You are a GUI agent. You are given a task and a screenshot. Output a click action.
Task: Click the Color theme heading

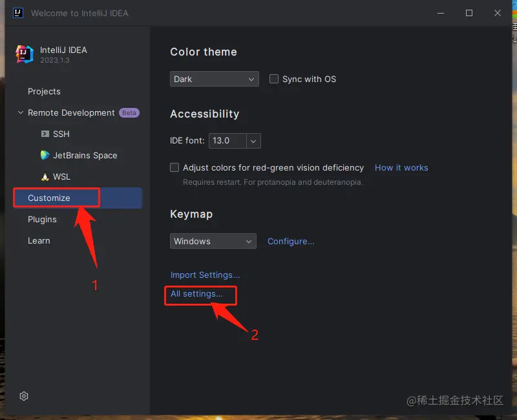(x=204, y=52)
